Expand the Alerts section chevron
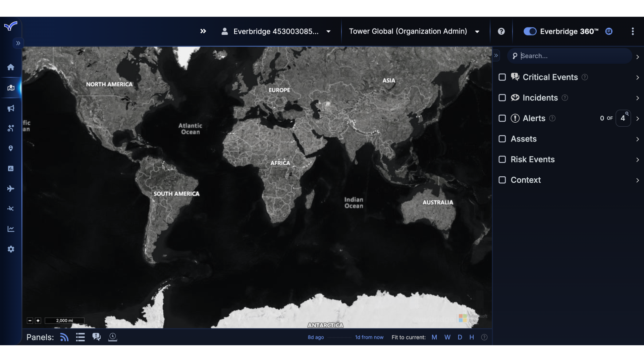 coord(637,119)
